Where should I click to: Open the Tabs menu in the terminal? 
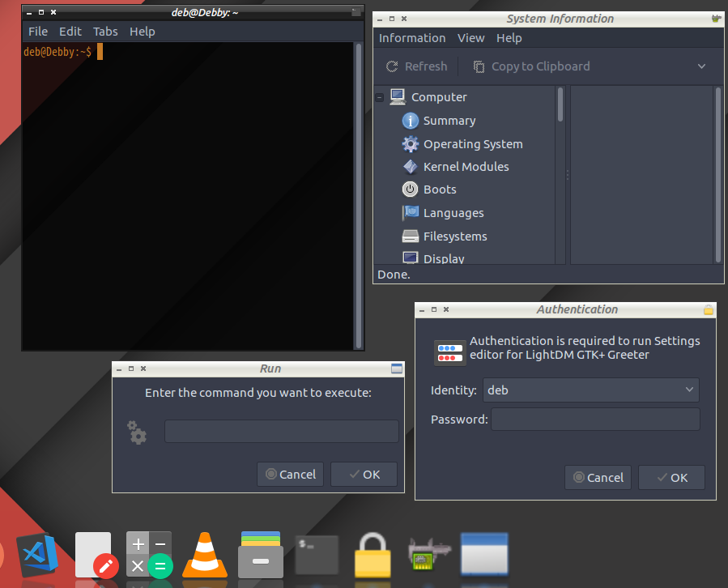pyautogui.click(x=105, y=32)
